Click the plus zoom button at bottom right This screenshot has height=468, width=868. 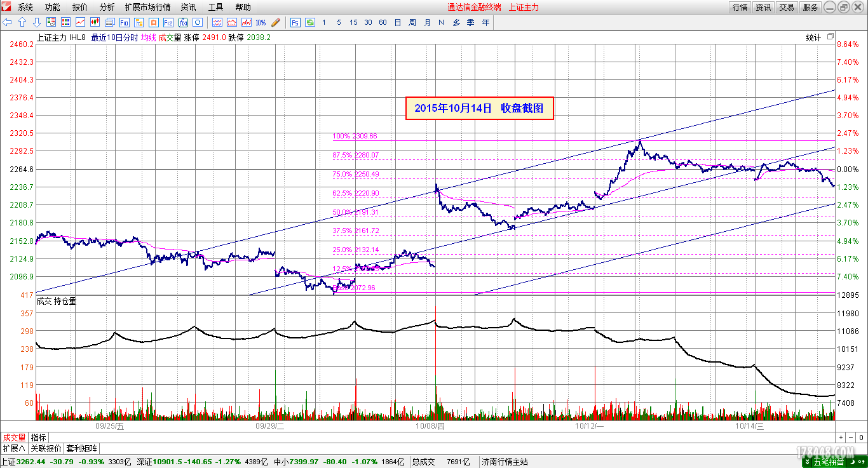click(x=841, y=438)
